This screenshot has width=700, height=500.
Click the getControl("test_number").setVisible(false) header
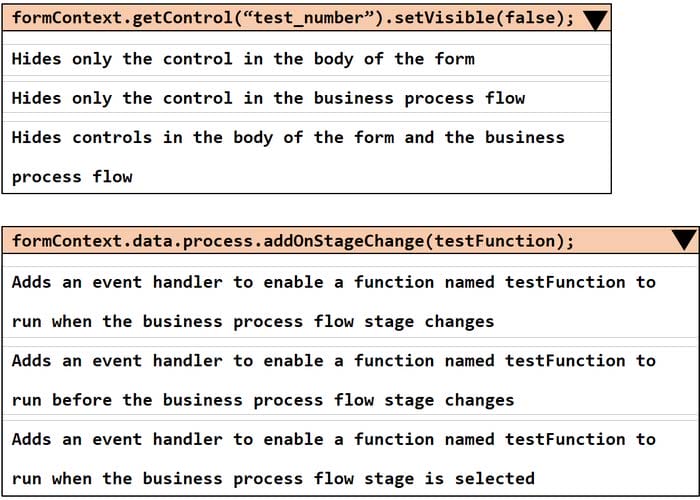click(x=292, y=20)
